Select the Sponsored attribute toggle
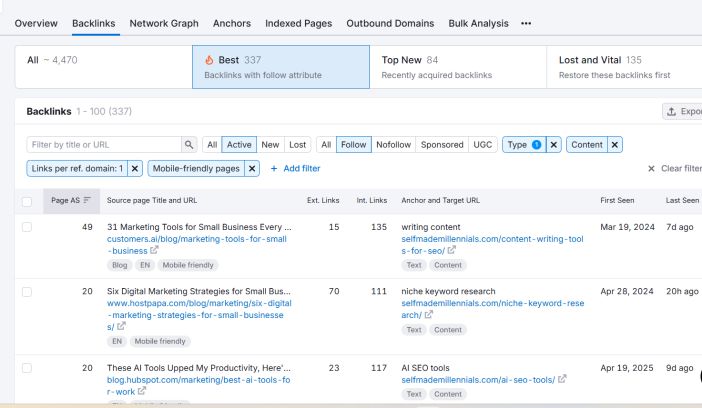The width and height of the screenshot is (702, 408). (x=442, y=145)
